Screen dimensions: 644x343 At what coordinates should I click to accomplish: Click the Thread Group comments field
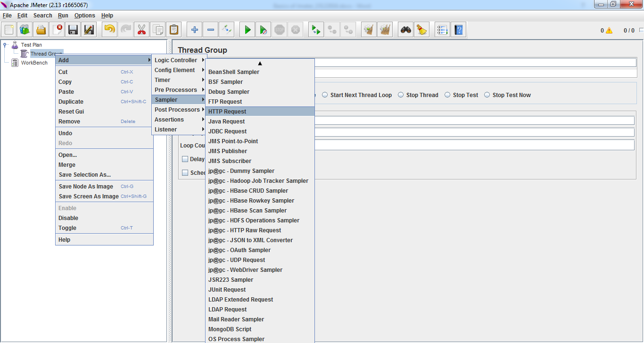tap(476, 73)
